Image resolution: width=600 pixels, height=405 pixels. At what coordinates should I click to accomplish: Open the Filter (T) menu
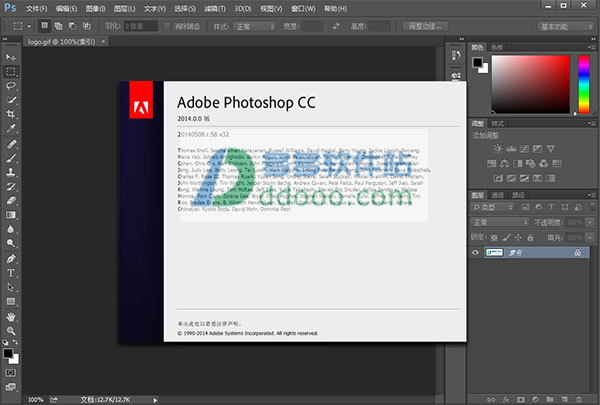(215, 8)
